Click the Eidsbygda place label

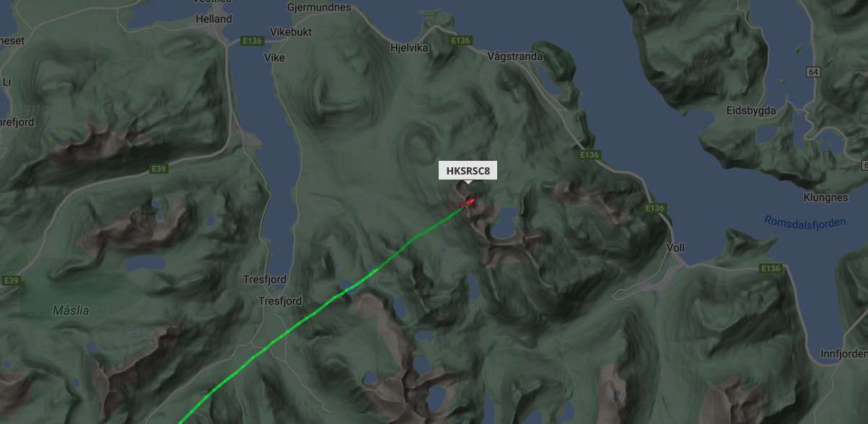(751, 110)
